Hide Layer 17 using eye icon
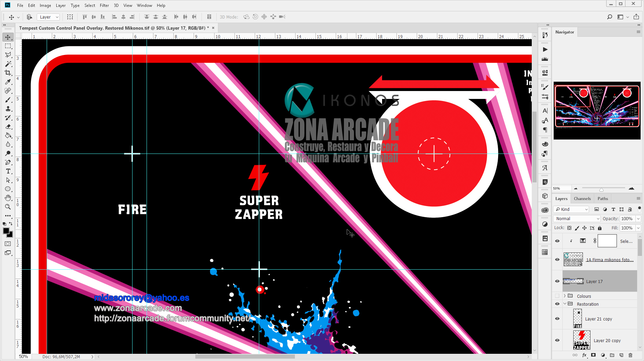Screen dimensions: 644x361 [x=557, y=281]
